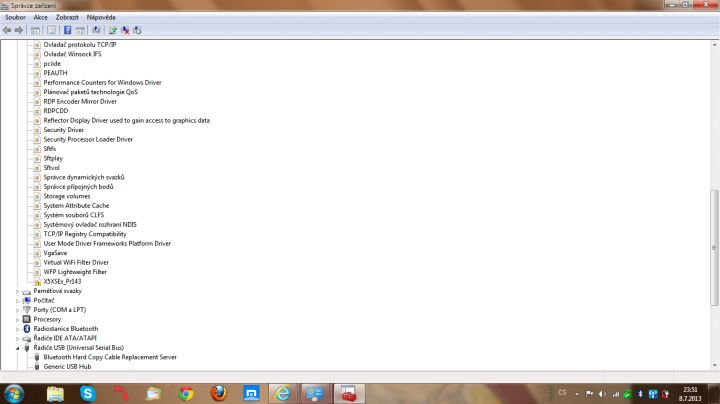
Task: Select the Reflector Display Driver entry
Action: [126, 120]
